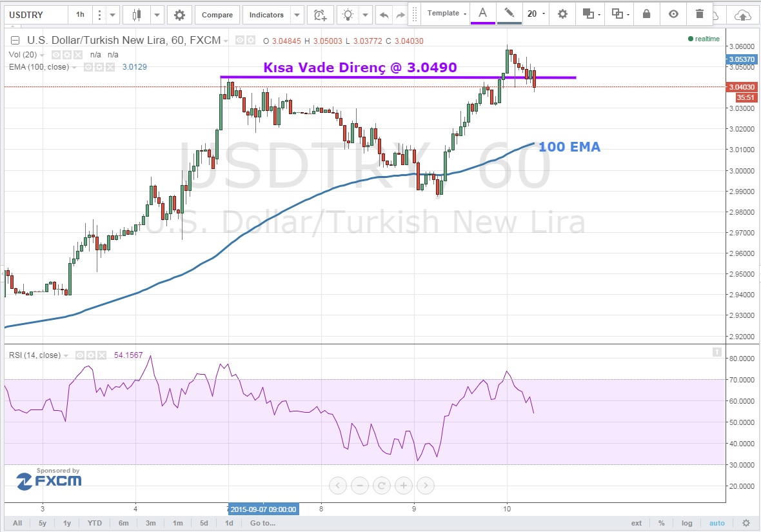Toggle percent scale mode

[661, 523]
